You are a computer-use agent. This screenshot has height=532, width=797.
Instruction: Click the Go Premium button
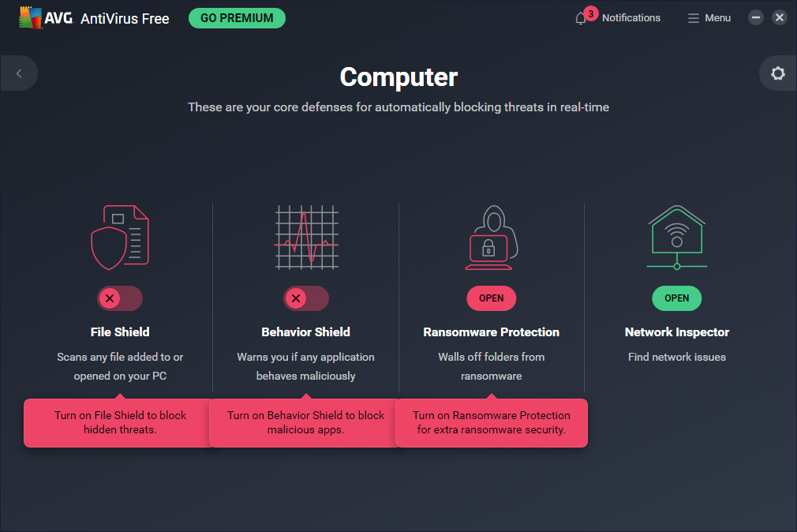tap(237, 18)
